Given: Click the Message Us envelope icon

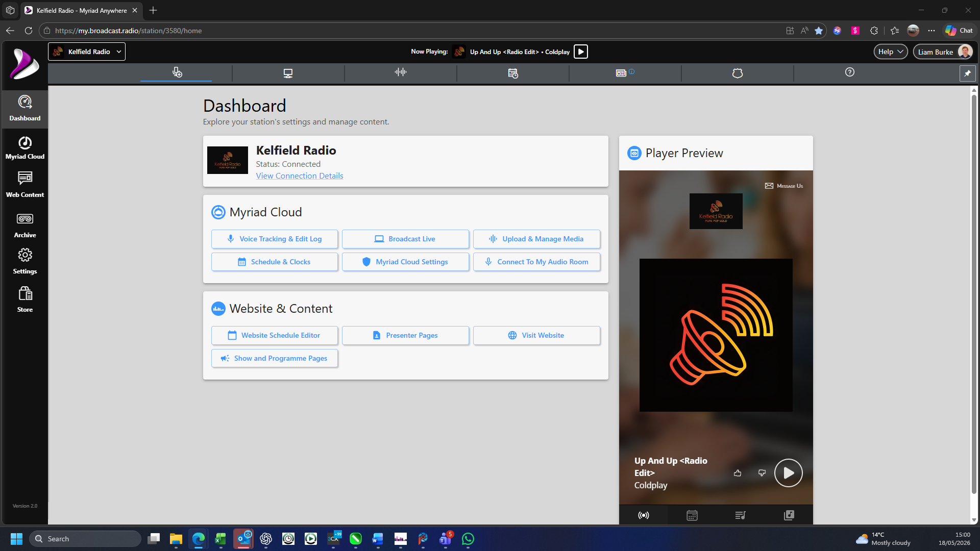Looking at the screenshot, I should pyautogui.click(x=769, y=186).
